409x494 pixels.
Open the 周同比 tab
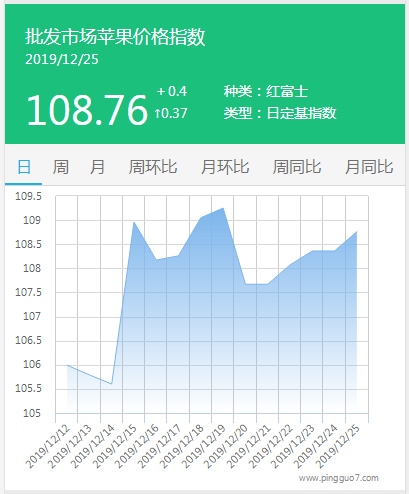[x=297, y=167]
